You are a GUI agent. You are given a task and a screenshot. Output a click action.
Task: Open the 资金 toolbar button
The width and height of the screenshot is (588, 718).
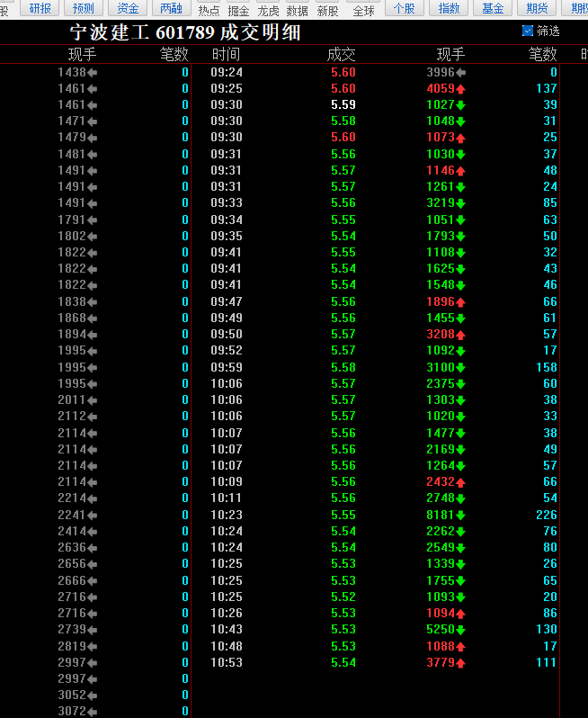pos(128,8)
